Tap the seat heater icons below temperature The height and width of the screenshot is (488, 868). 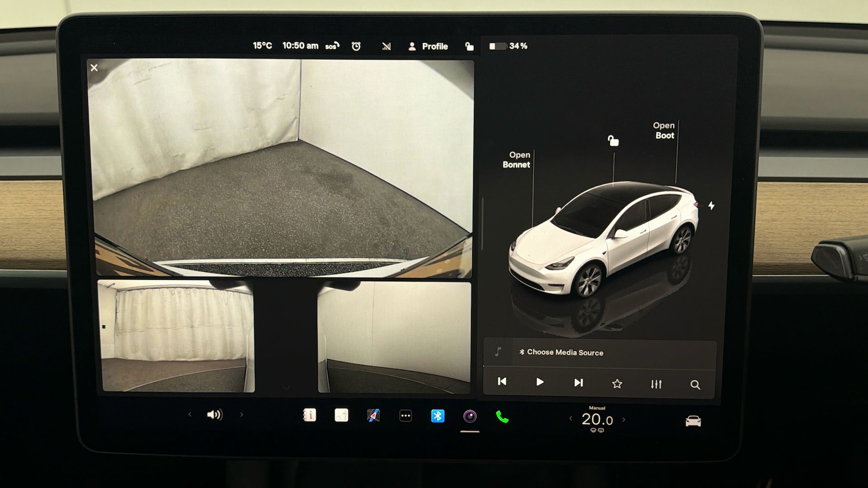click(597, 430)
